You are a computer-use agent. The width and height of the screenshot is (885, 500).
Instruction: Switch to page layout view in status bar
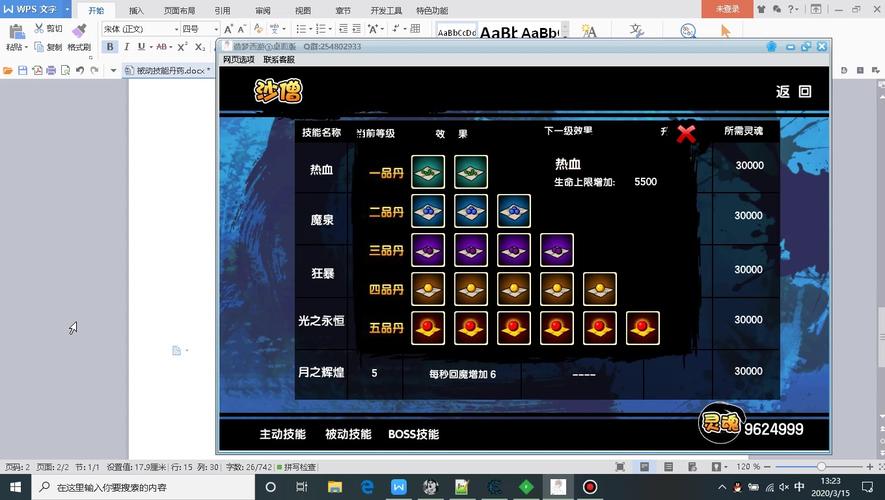click(644, 467)
